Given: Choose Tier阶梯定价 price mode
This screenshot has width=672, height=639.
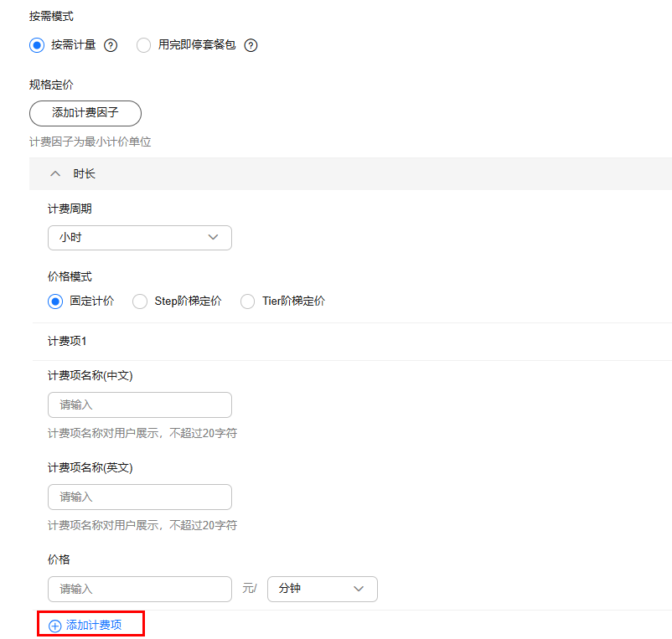Looking at the screenshot, I should click(x=248, y=301).
